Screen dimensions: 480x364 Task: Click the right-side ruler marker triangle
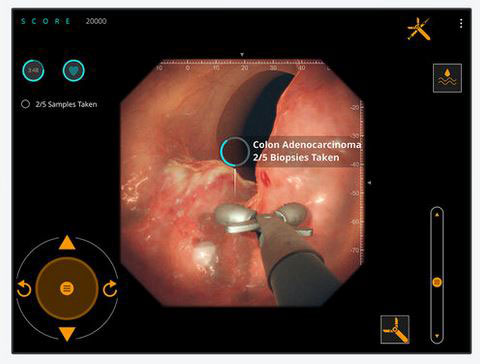tap(369, 182)
